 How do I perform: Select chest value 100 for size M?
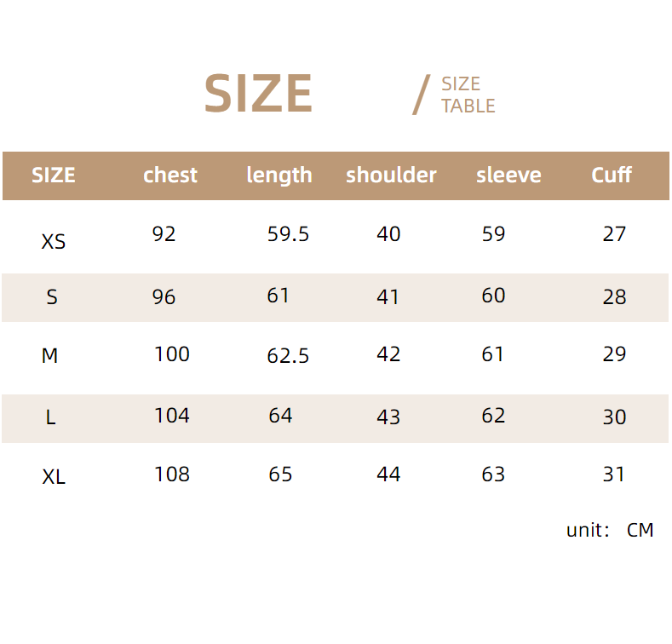click(x=172, y=354)
